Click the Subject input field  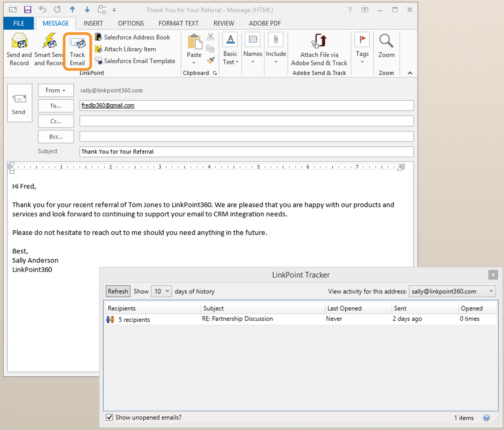(x=247, y=152)
